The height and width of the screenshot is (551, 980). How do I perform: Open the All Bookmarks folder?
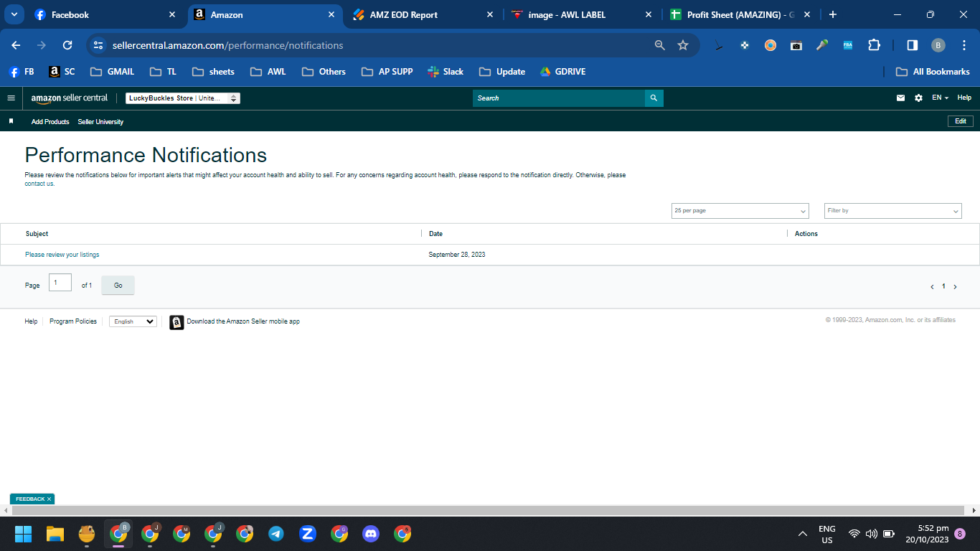(933, 72)
